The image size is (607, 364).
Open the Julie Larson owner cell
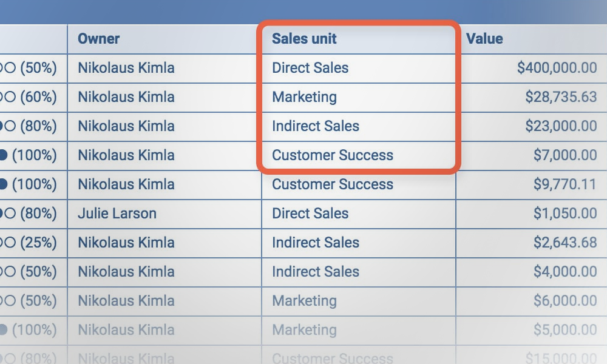coord(117,214)
